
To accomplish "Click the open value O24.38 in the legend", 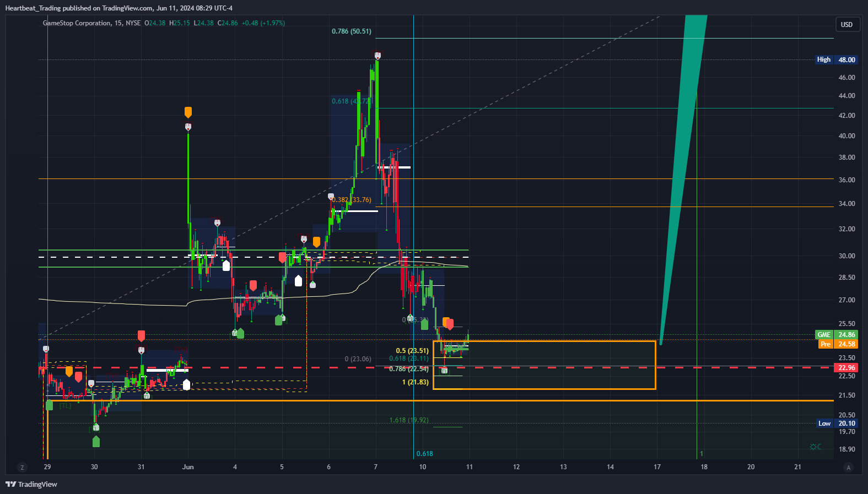I will tap(155, 23).
